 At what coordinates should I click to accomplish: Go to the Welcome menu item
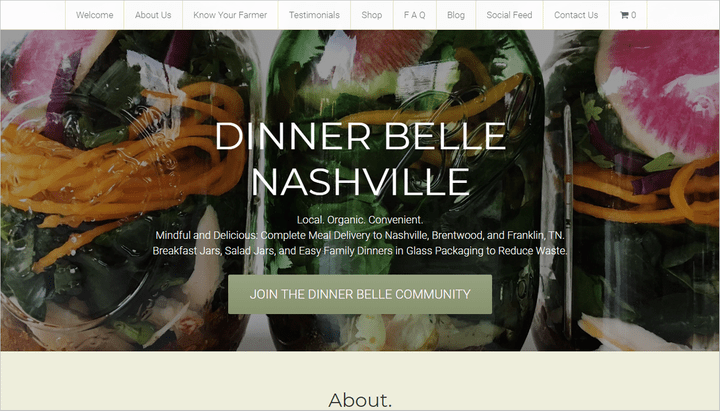point(95,15)
